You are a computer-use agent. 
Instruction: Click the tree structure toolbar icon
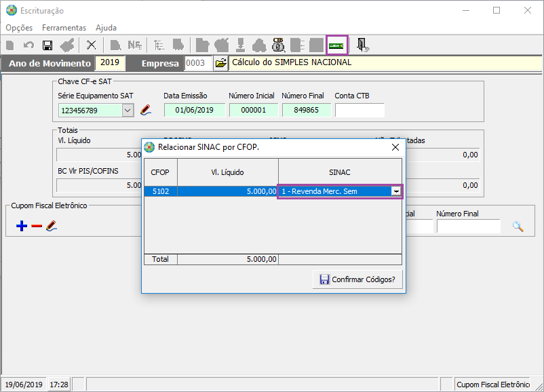[x=159, y=45]
